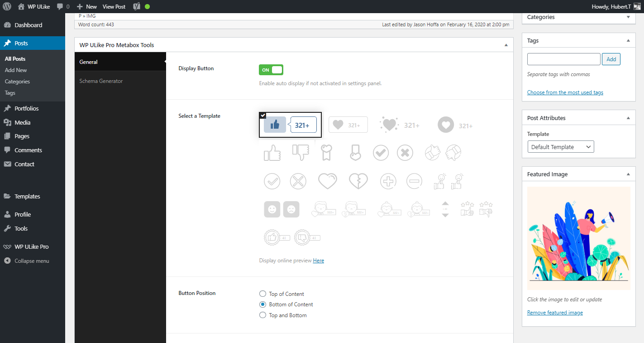This screenshot has height=343, width=644.
Task: Click the featured image illustration thumbnail
Action: [578, 237]
